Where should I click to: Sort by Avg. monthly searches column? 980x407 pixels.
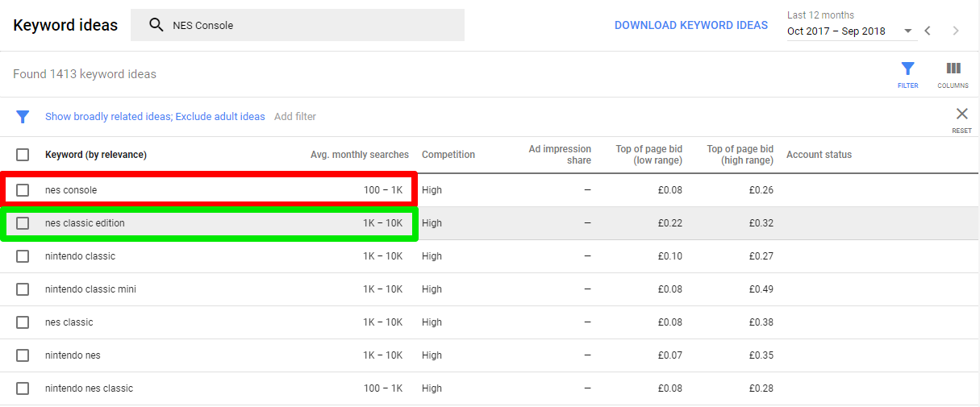(359, 155)
